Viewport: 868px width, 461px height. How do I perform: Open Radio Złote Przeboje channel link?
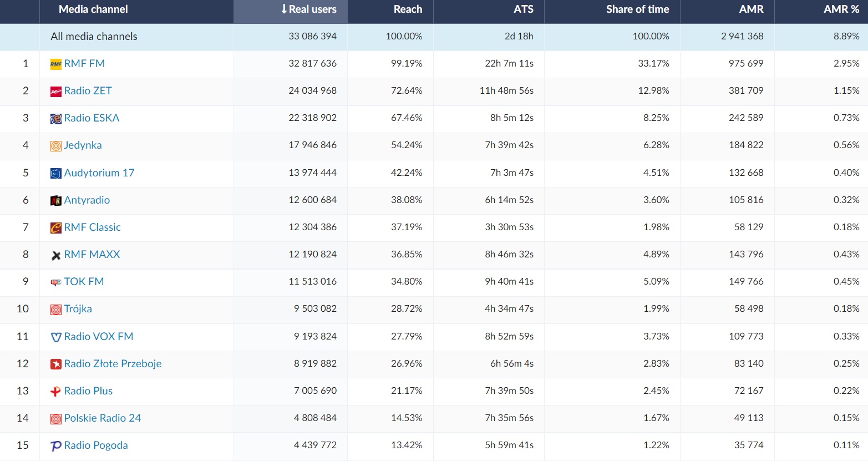(x=113, y=364)
